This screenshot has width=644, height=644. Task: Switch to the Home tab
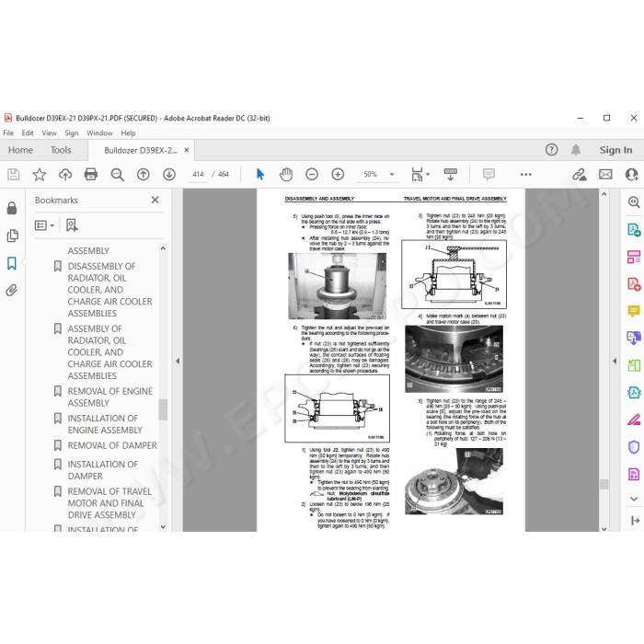(x=20, y=150)
